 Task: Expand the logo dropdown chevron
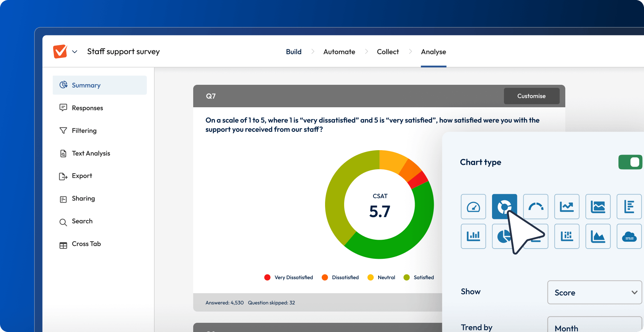click(x=75, y=52)
